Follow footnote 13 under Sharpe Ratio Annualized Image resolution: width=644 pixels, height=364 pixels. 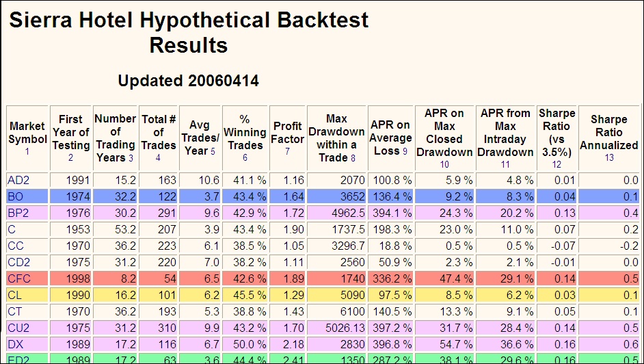pyautogui.click(x=609, y=158)
